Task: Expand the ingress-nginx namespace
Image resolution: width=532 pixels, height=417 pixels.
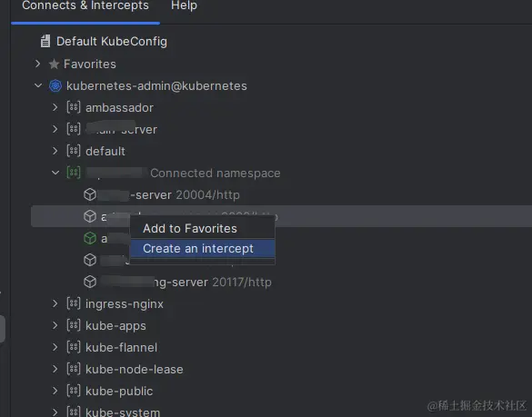Action: [55, 303]
